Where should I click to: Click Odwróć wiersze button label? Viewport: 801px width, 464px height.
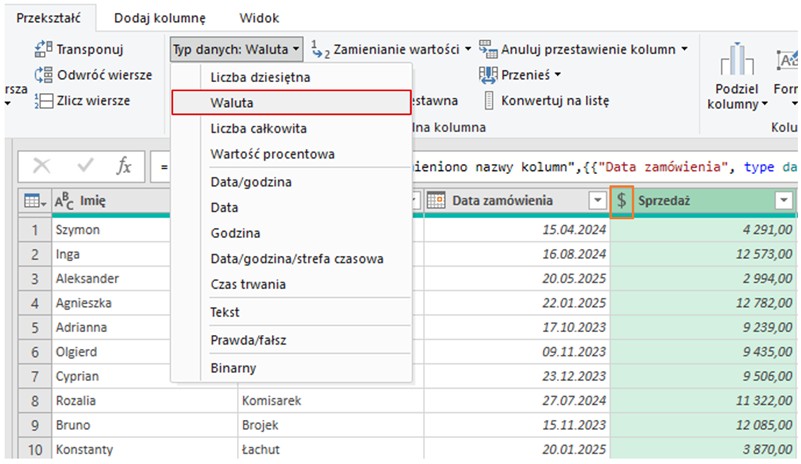[104, 75]
